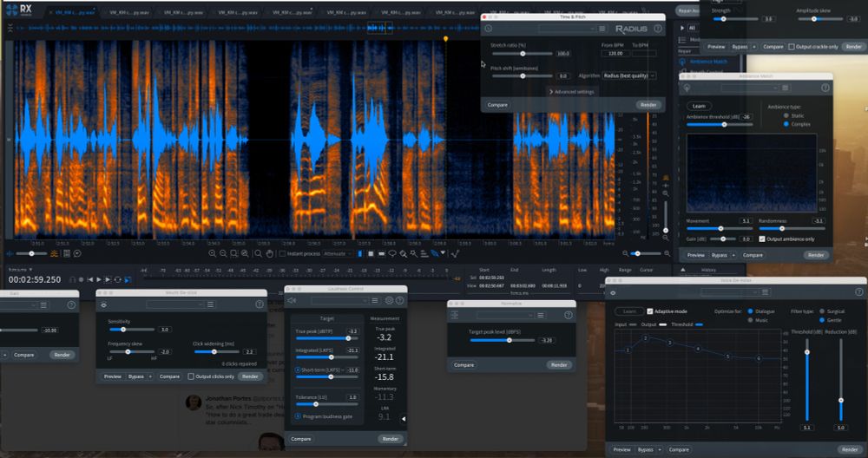Open Bypass plus menu in Mouth De-click

pos(150,376)
